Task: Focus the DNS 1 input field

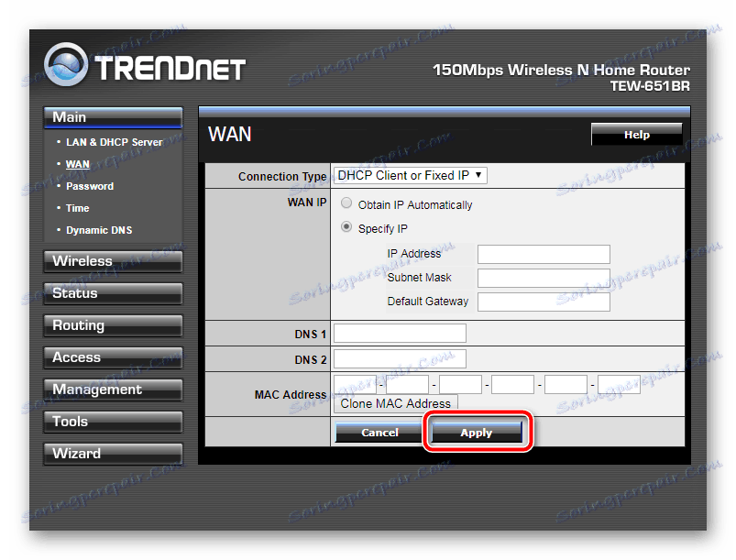Action: click(400, 334)
